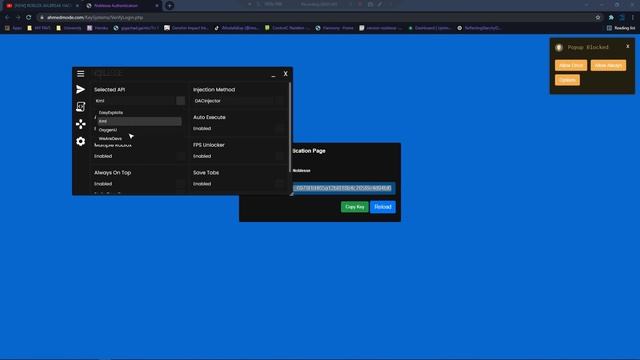Image resolution: width=640 pixels, height=360 pixels.
Task: Close the Authentication browser tab
Action: pyautogui.click(x=157, y=6)
